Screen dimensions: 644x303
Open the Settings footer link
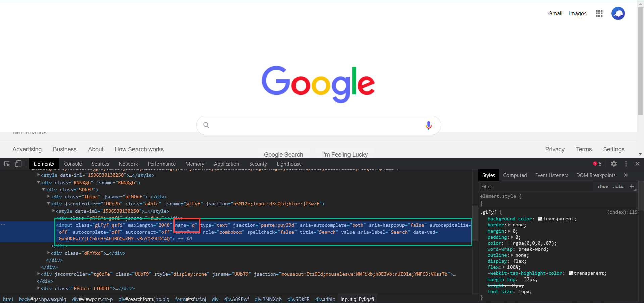tap(613, 149)
